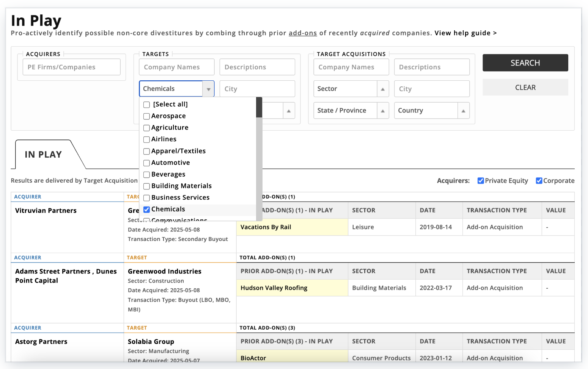Follow the add-ons underlined link
588x369 pixels.
point(302,33)
